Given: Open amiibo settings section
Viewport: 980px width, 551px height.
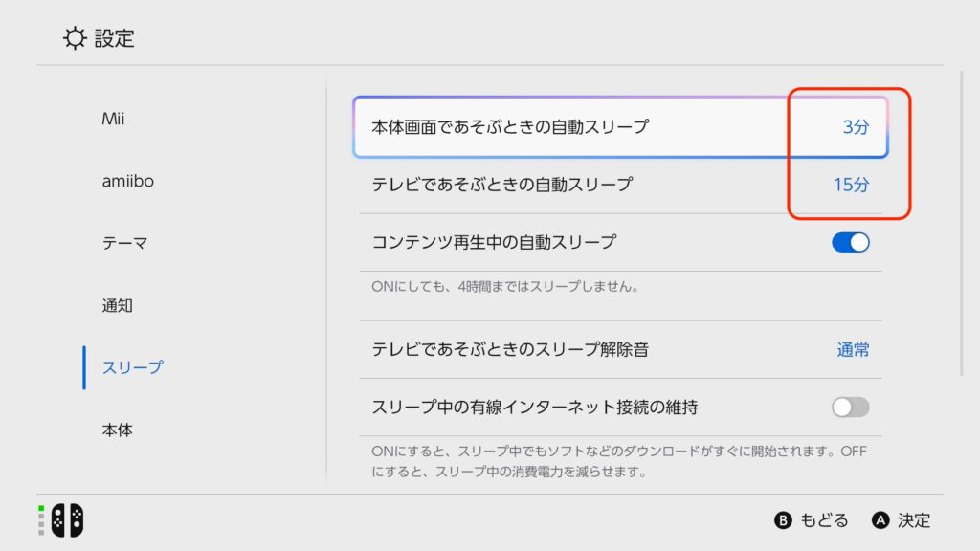Looking at the screenshot, I should click(127, 181).
